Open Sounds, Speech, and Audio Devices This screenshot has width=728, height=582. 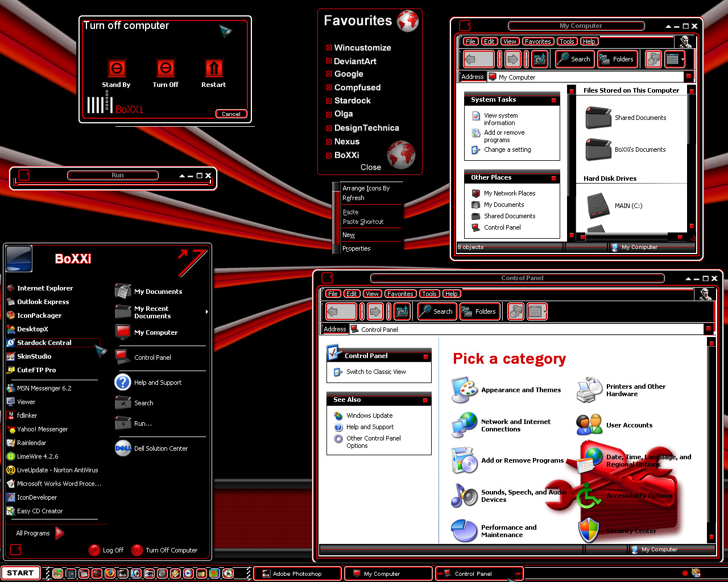(x=509, y=496)
